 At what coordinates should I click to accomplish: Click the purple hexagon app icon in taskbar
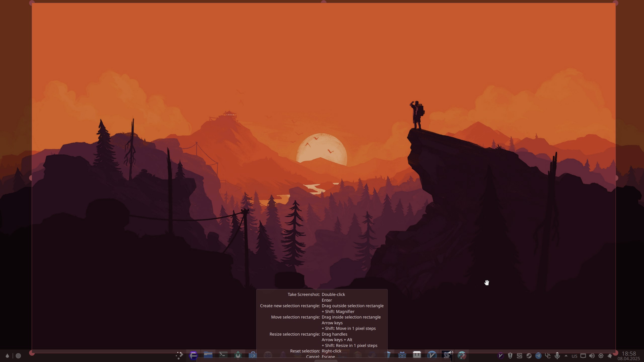(x=193, y=355)
